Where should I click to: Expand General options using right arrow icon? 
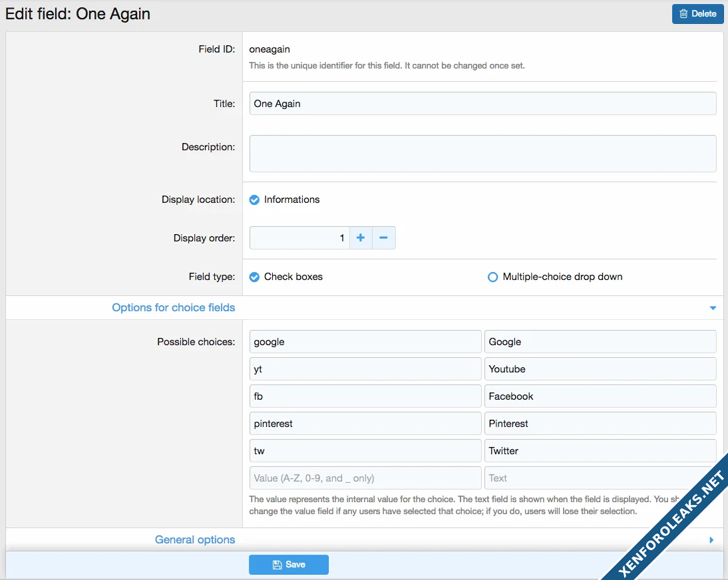pyautogui.click(x=711, y=540)
